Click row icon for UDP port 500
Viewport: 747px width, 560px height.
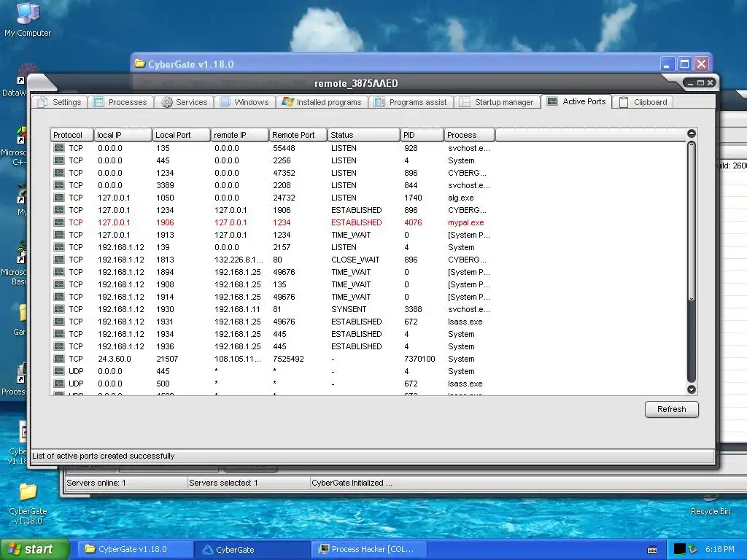point(59,384)
